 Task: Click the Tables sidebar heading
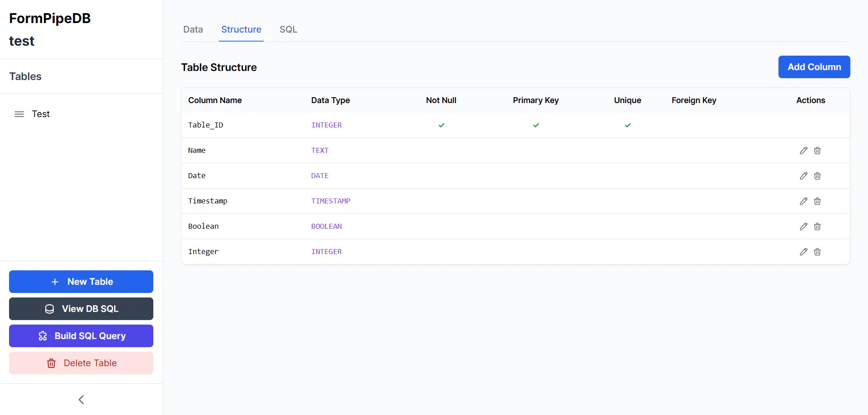pos(25,76)
